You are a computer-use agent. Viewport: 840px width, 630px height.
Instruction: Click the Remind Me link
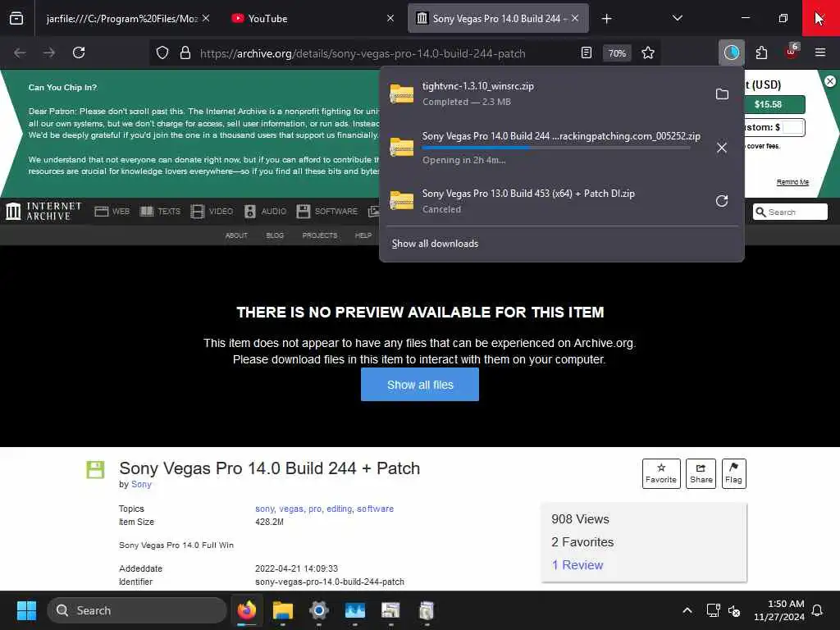[x=792, y=182]
